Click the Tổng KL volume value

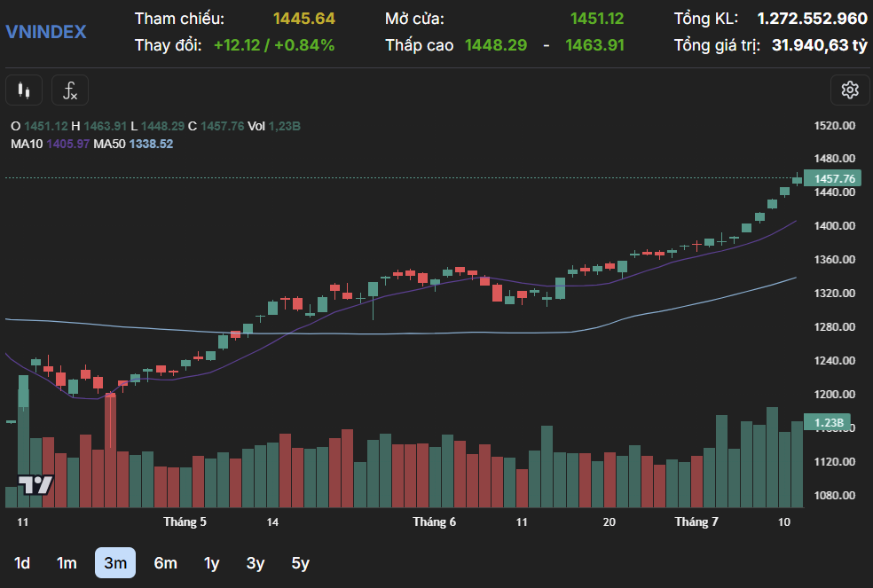812,19
